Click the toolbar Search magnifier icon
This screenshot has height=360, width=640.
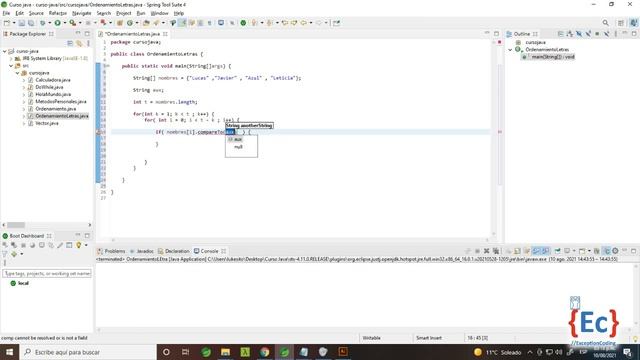pyautogui.click(x=606, y=23)
